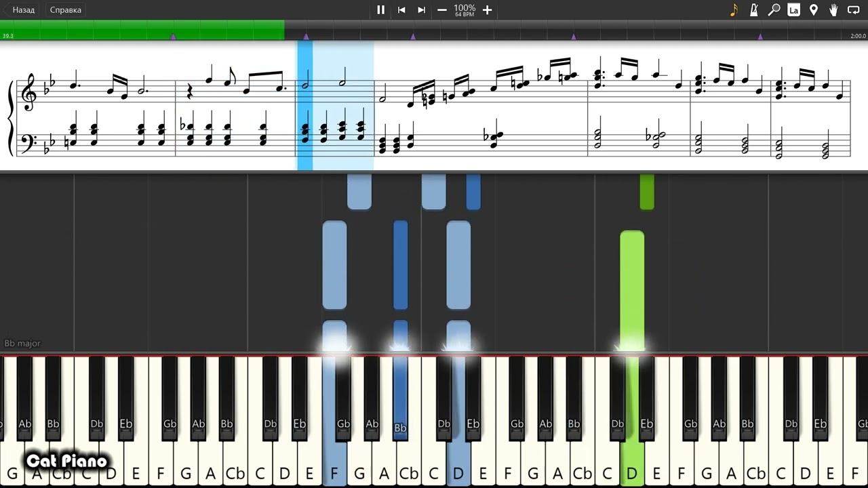Toggle the loop repeat icon
This screenshot has width=868, height=488.
(x=853, y=9)
